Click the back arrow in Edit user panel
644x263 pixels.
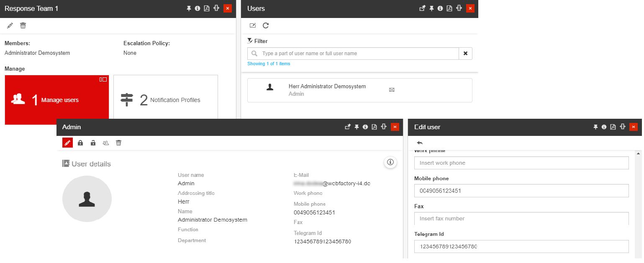(x=420, y=143)
